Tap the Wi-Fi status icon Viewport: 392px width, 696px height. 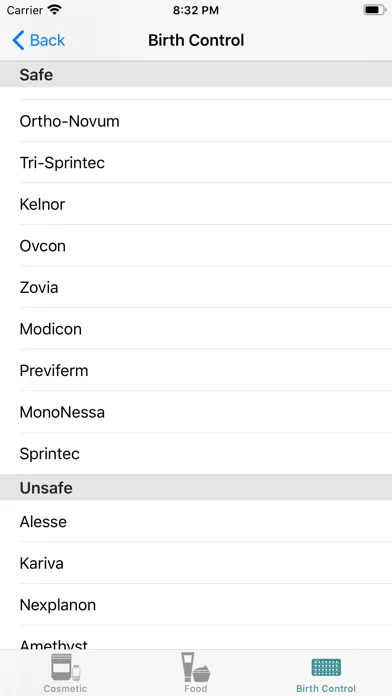click(x=55, y=10)
